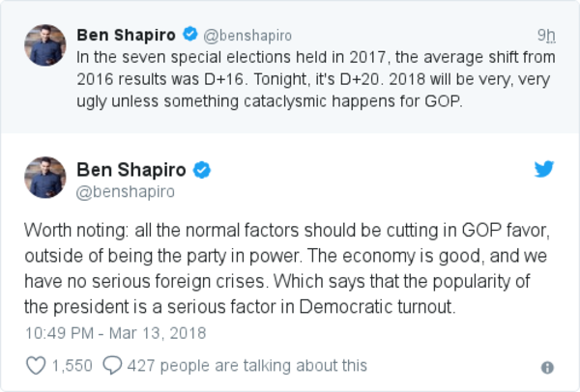
Task: Click the verified badge in the top reply tweet
Action: (x=190, y=35)
